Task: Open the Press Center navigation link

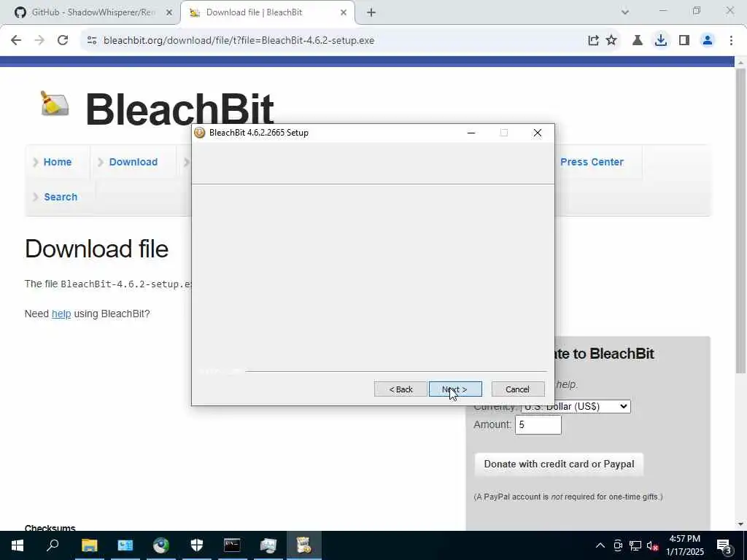Action: (x=592, y=162)
